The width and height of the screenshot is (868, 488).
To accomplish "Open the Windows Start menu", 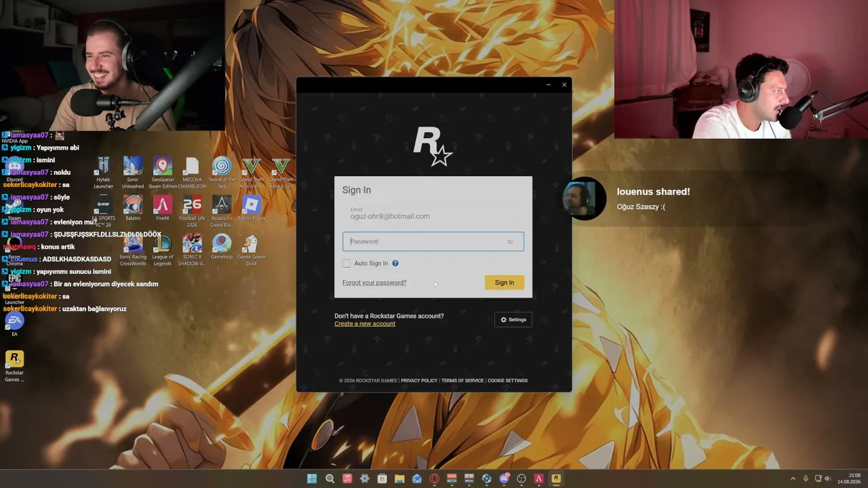I will (312, 479).
